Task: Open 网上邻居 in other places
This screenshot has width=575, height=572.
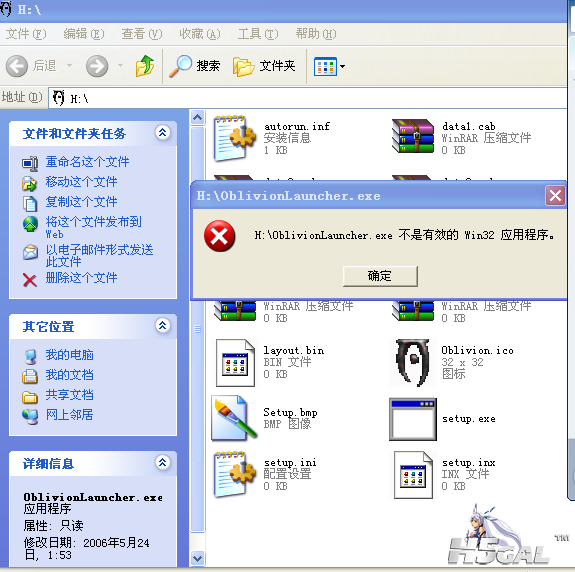Action: (69, 415)
